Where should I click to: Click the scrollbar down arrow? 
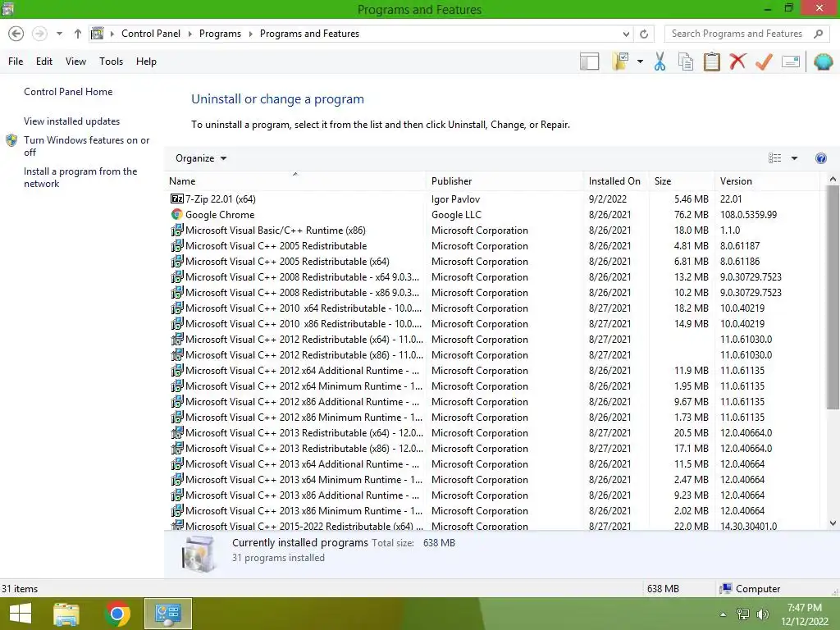(x=833, y=523)
